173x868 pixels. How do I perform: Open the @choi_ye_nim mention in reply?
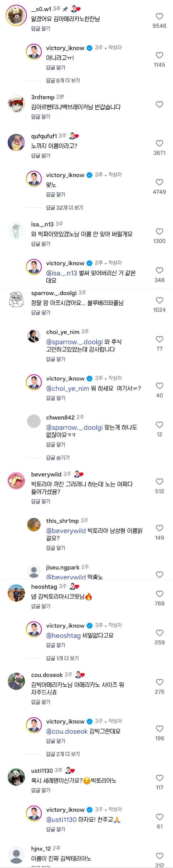(x=68, y=388)
